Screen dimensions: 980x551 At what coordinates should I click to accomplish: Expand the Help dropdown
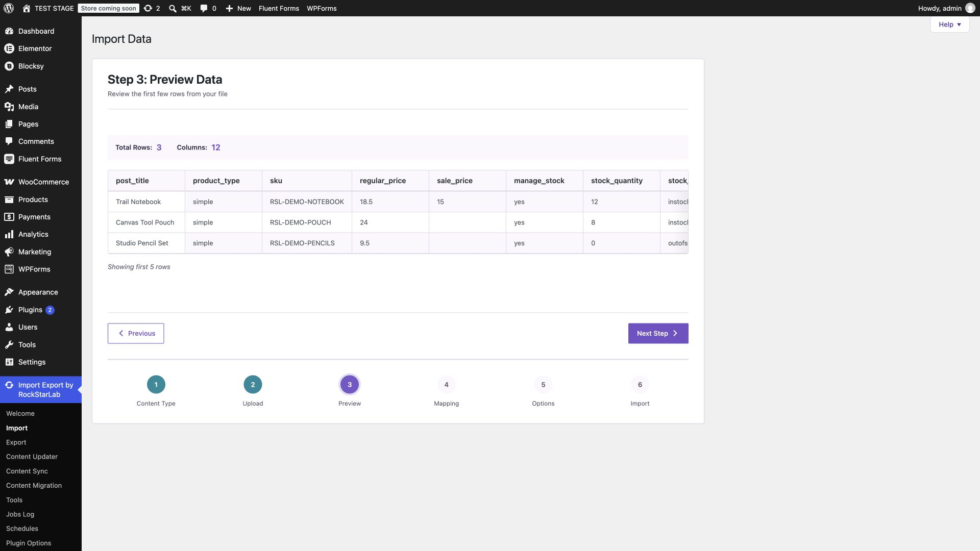949,24
